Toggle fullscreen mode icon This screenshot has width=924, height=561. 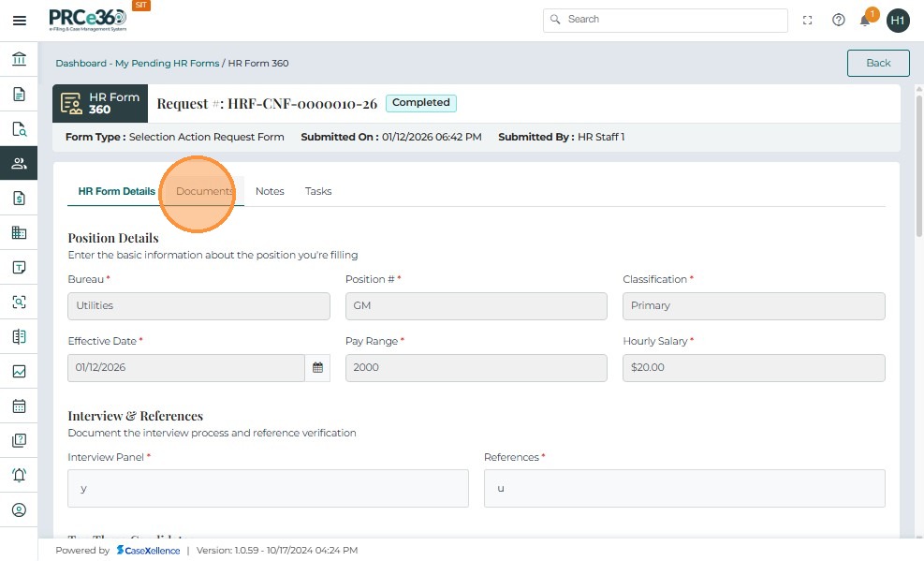tap(808, 20)
